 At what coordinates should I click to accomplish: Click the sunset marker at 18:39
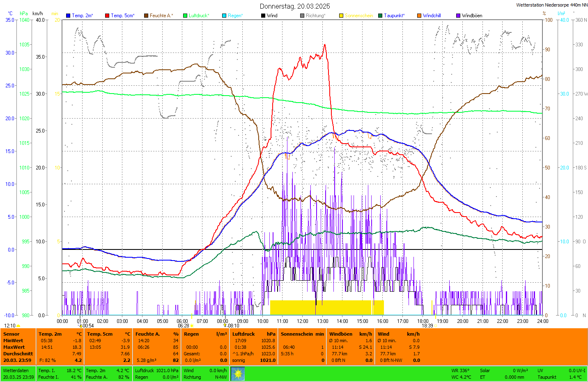[435, 326]
